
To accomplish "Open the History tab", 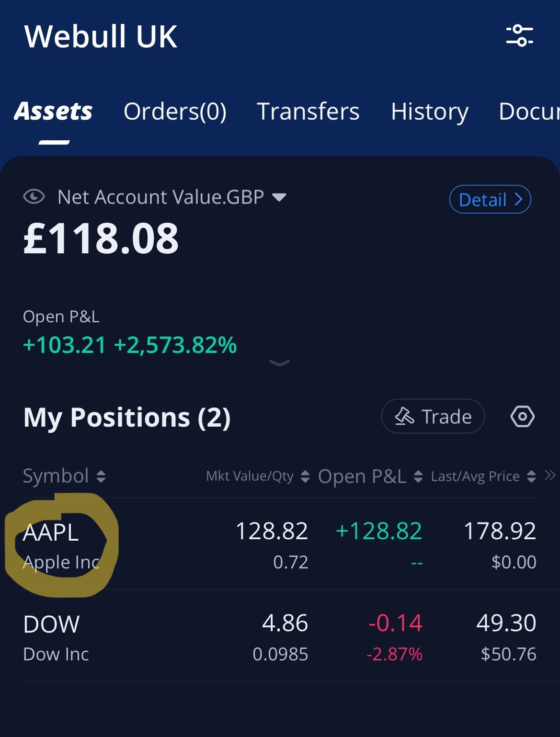I will pyautogui.click(x=429, y=112).
